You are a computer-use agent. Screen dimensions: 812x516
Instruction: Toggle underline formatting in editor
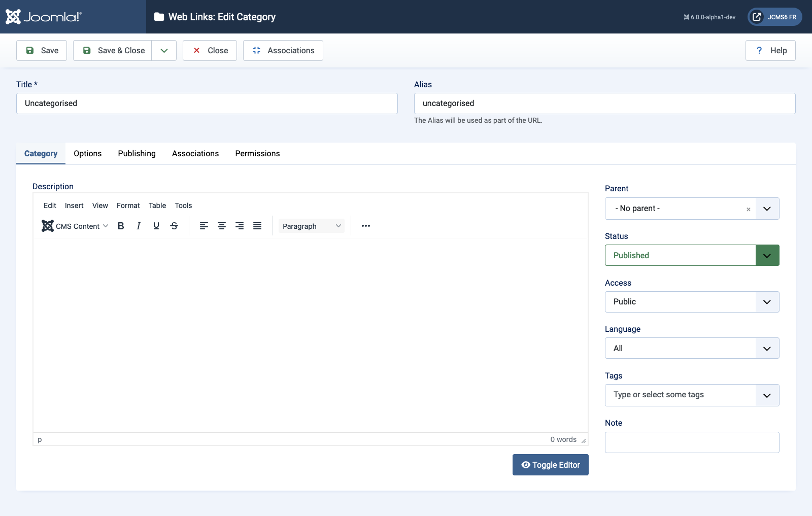[x=156, y=226]
